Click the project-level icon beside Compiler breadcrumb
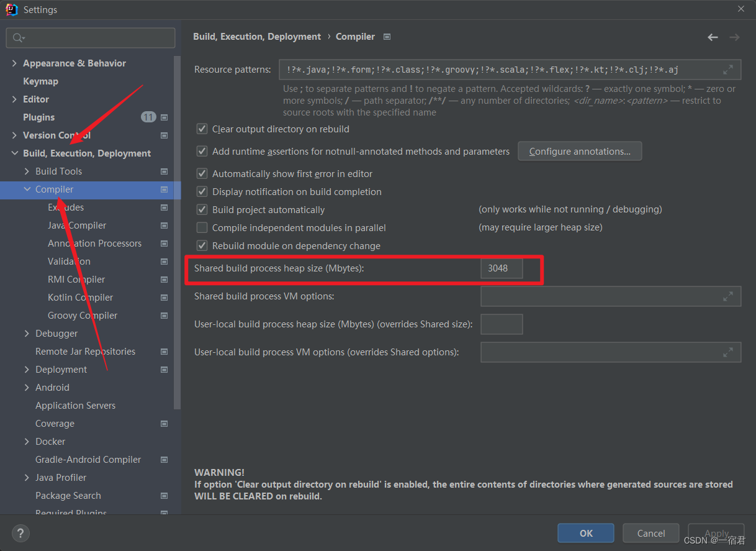 [x=387, y=37]
